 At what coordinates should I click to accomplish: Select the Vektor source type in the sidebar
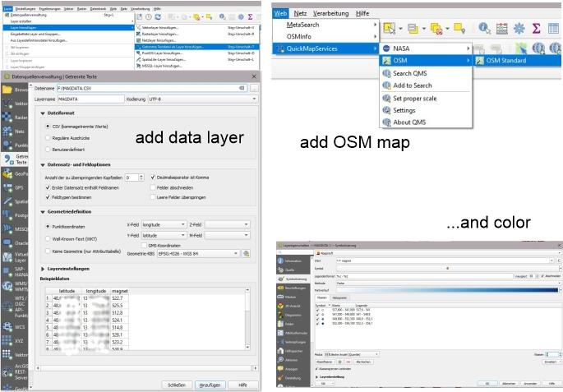click(x=15, y=104)
